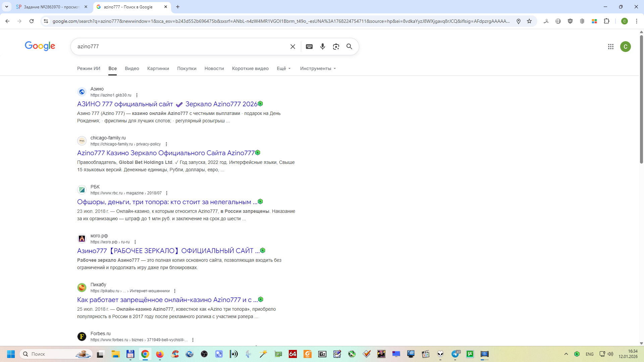The width and height of the screenshot is (644, 362).
Task: Click the ENG language indicator
Action: (x=589, y=354)
